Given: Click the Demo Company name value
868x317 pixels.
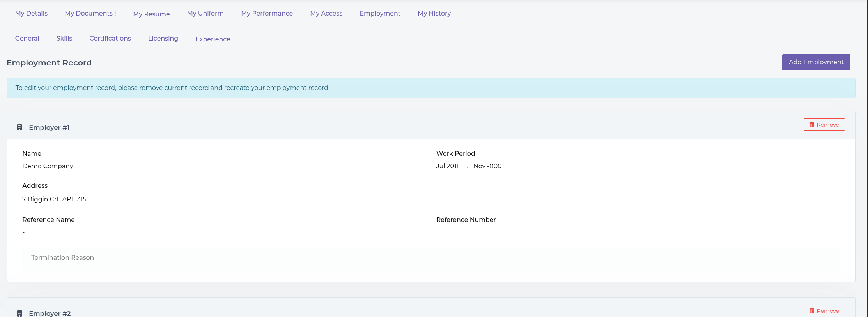Looking at the screenshot, I should pyautogui.click(x=48, y=166).
